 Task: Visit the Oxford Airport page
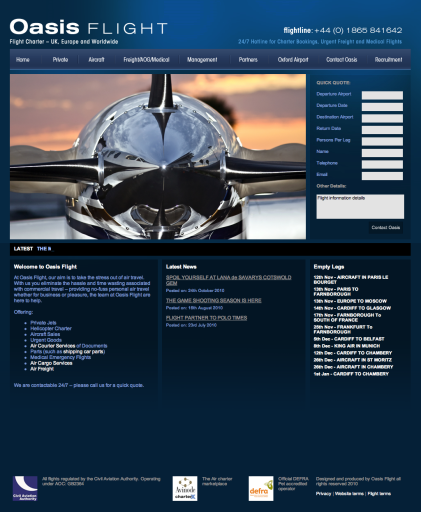(293, 60)
